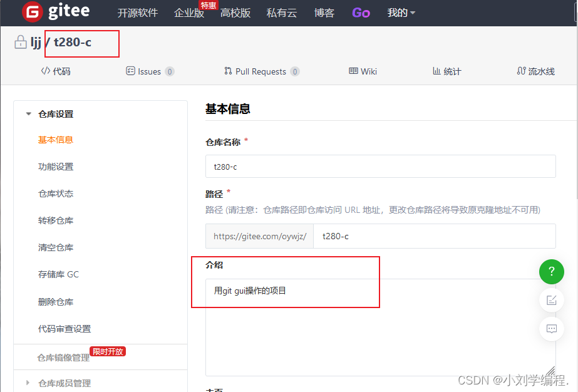
Task: Select 存储库 GC in the sidebar
Action: (x=58, y=274)
